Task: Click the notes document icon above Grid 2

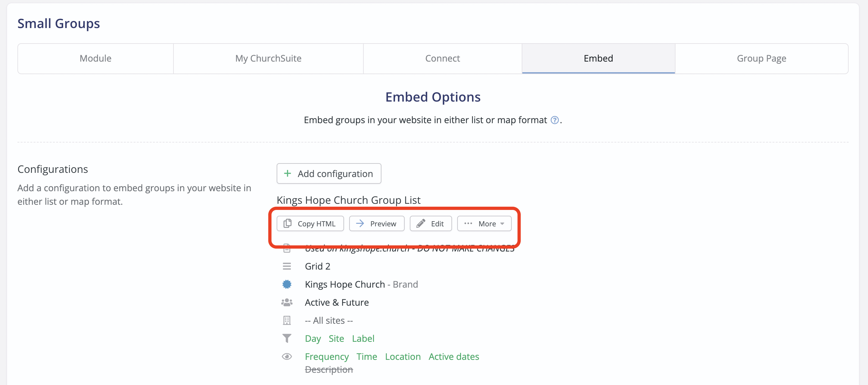Action: 287,248
